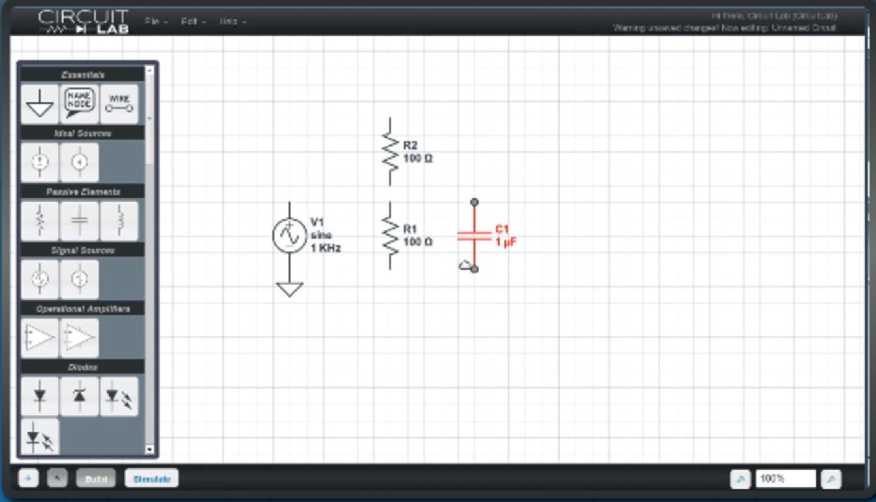
Task: Click the '1 µF' value label
Action: 506,242
